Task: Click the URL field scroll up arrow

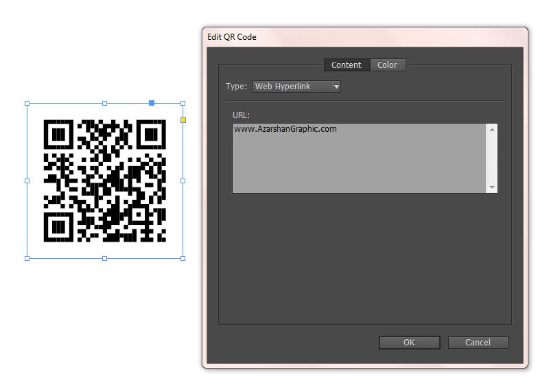Action: pos(491,129)
